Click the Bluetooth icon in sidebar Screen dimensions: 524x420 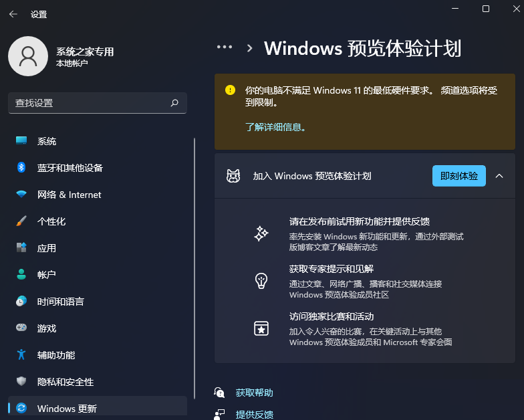21,167
